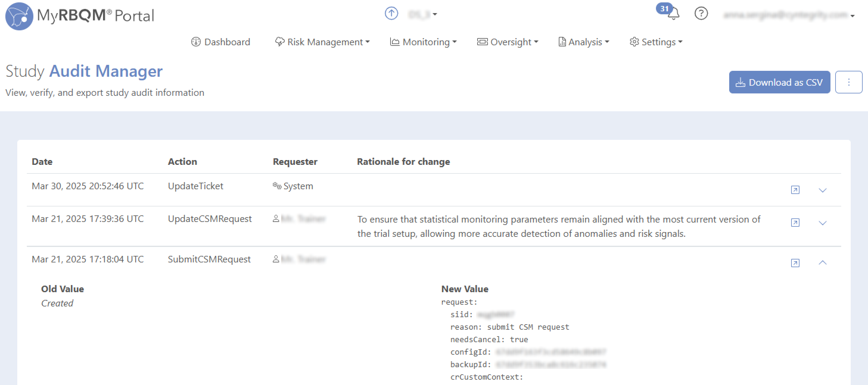Expand the UpdateTicket audit row
Viewport: 868px width, 385px height.
click(822, 190)
